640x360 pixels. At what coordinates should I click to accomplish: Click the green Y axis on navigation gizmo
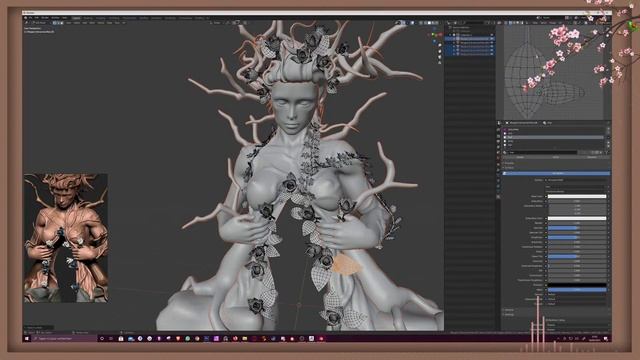tap(433, 33)
